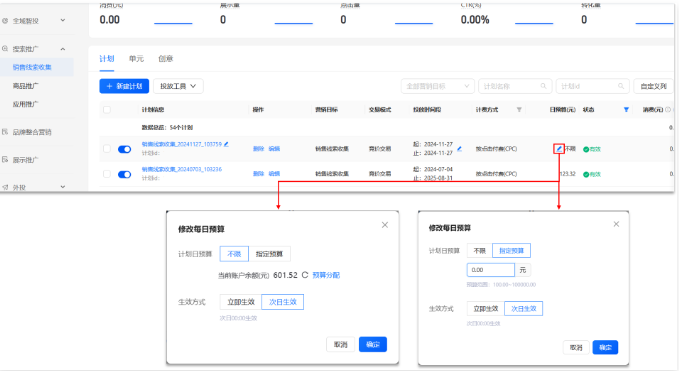Screen dimensions: 679x371
Task: Select 不限 in the dialog showing balance 601.52
Action: pos(234,254)
